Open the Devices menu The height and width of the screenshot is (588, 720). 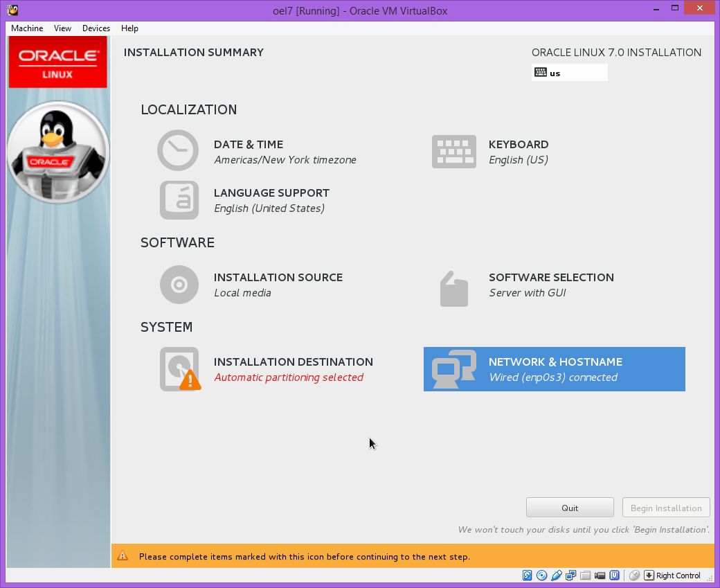pyautogui.click(x=96, y=28)
